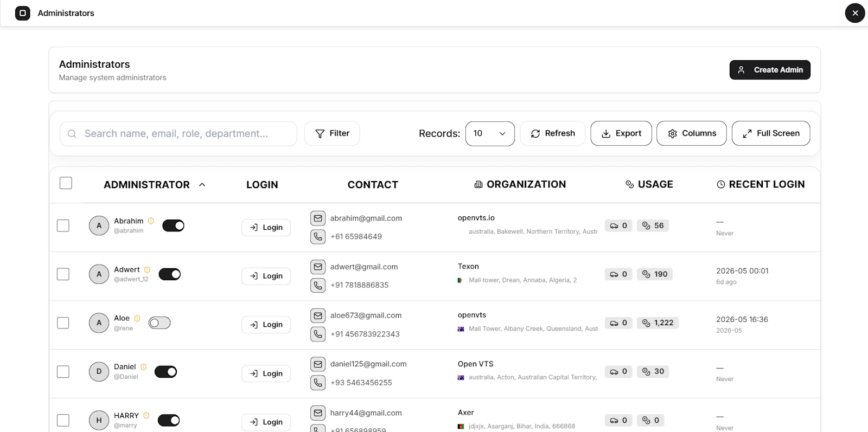
Task: Click the mail icon for aloe673@gmail.com
Action: [x=318, y=315]
